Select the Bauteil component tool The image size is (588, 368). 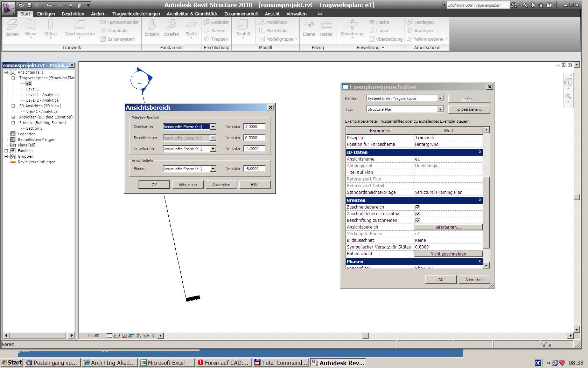(x=243, y=28)
